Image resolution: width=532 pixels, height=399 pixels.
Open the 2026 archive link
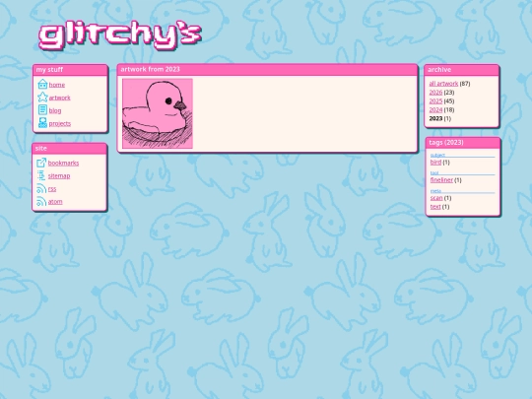tap(435, 93)
